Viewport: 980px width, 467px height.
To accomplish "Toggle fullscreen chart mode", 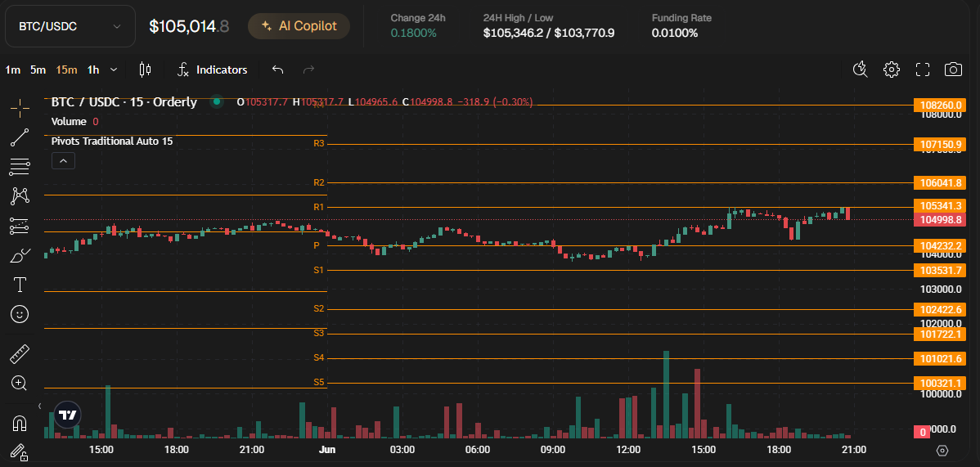I will (x=923, y=70).
